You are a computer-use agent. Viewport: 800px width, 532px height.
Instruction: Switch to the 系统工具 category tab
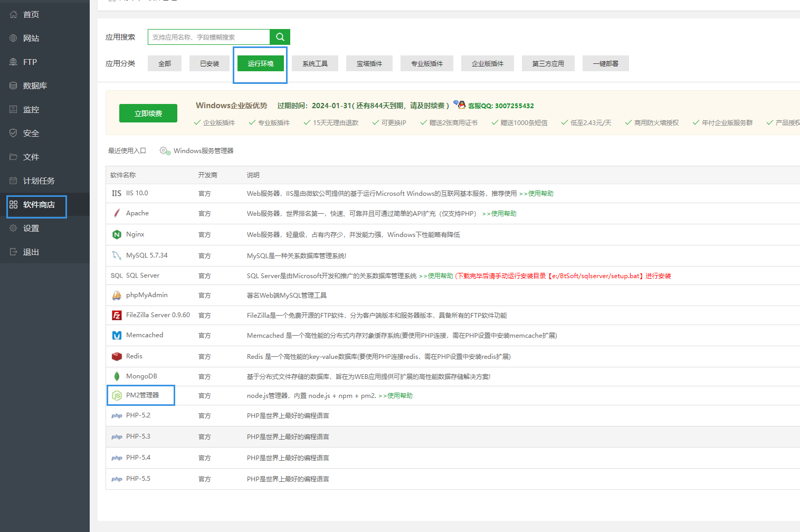click(315, 63)
